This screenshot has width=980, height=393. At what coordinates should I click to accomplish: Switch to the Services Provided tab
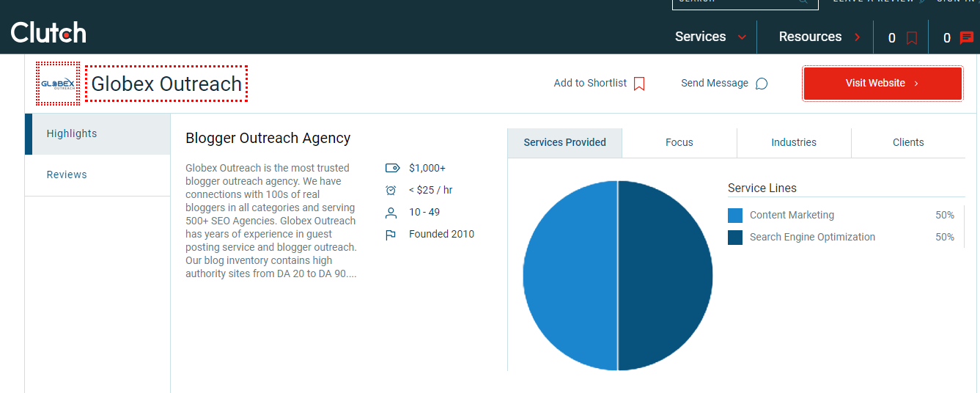[x=564, y=142]
